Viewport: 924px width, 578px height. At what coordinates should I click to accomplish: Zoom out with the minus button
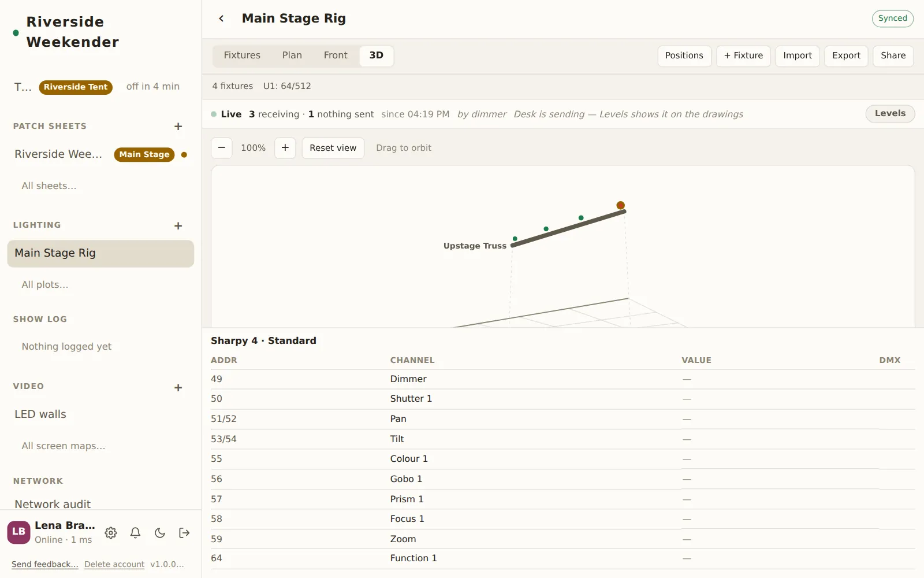tap(222, 148)
